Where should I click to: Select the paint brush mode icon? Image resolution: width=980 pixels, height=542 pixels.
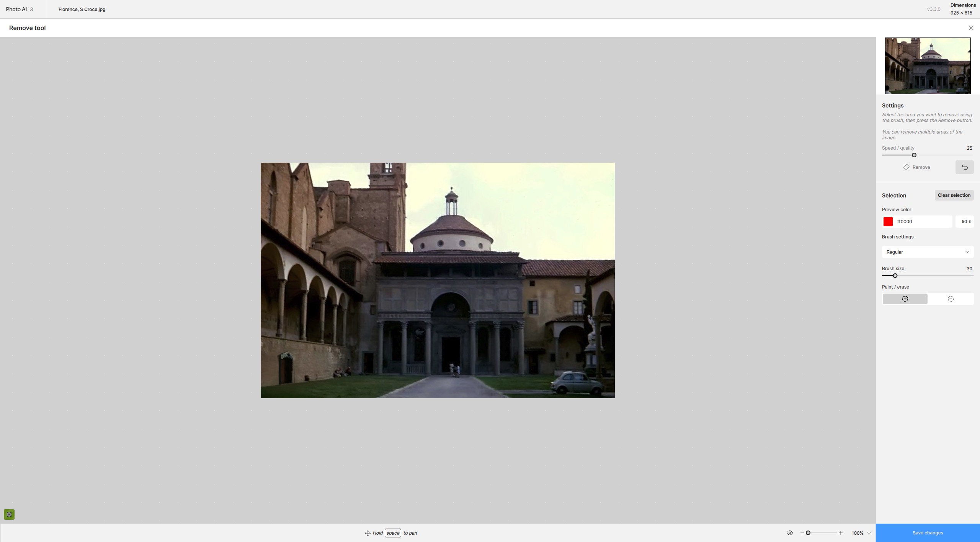(x=905, y=299)
